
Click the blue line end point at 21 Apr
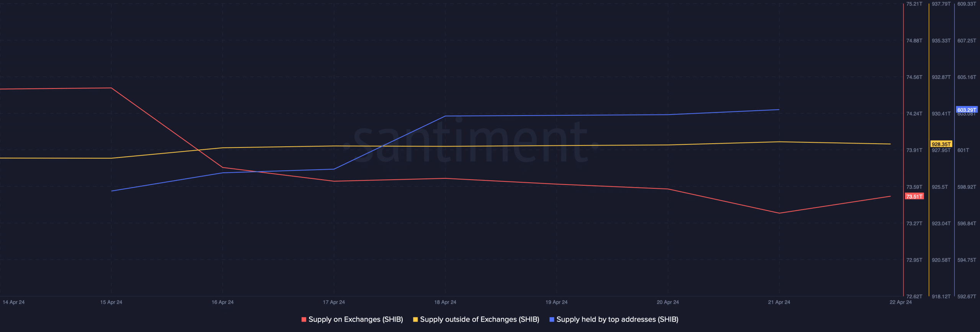pyautogui.click(x=779, y=110)
